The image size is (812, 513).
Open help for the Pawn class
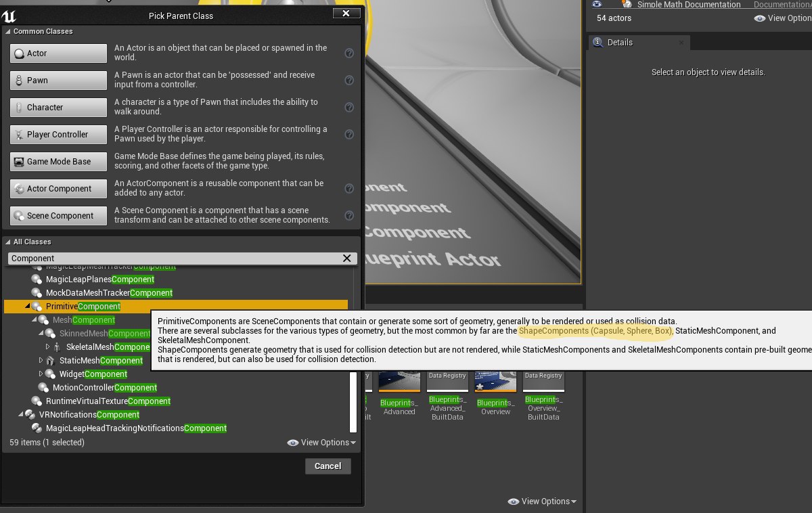click(x=349, y=81)
